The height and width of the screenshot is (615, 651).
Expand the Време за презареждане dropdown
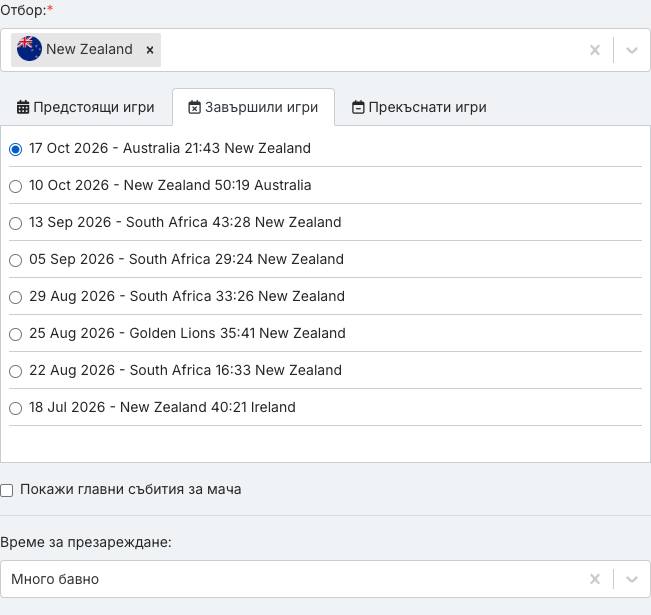tap(631, 579)
